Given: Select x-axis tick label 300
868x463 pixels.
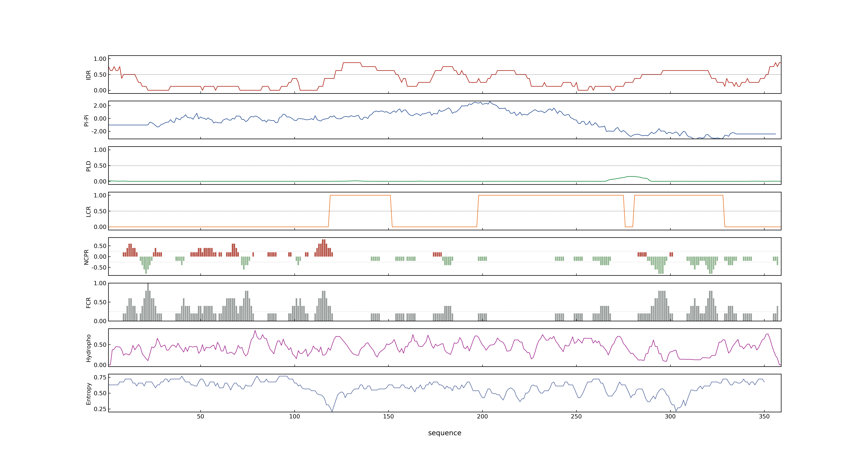Looking at the screenshot, I should pos(670,416).
